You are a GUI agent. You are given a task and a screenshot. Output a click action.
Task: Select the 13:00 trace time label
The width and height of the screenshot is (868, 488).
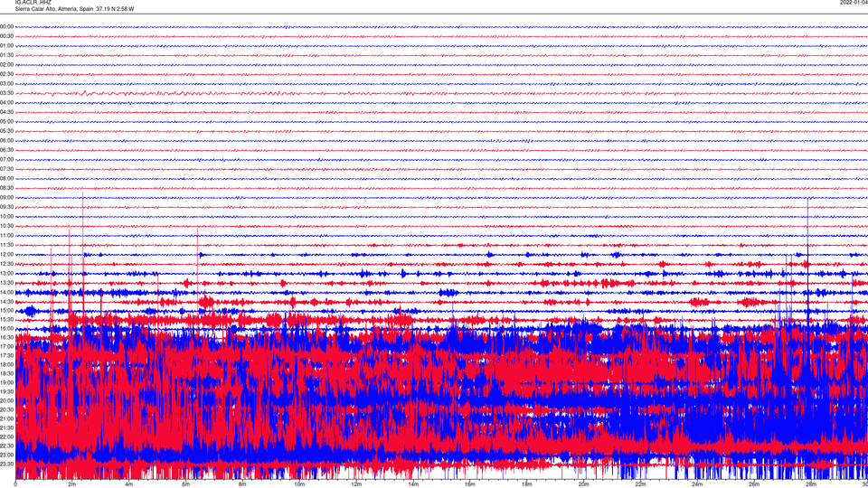pyautogui.click(x=6, y=273)
